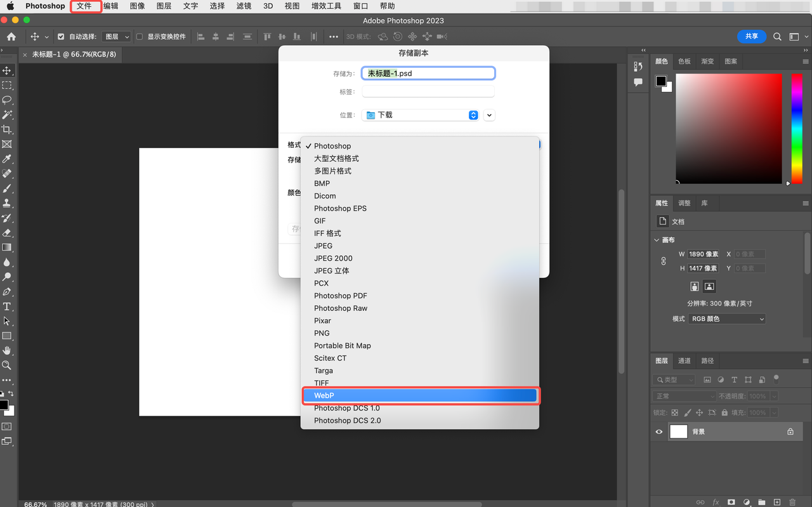Hide the 背景 layer with its eye toggle
Screen dimensions: 812x507
(658, 431)
